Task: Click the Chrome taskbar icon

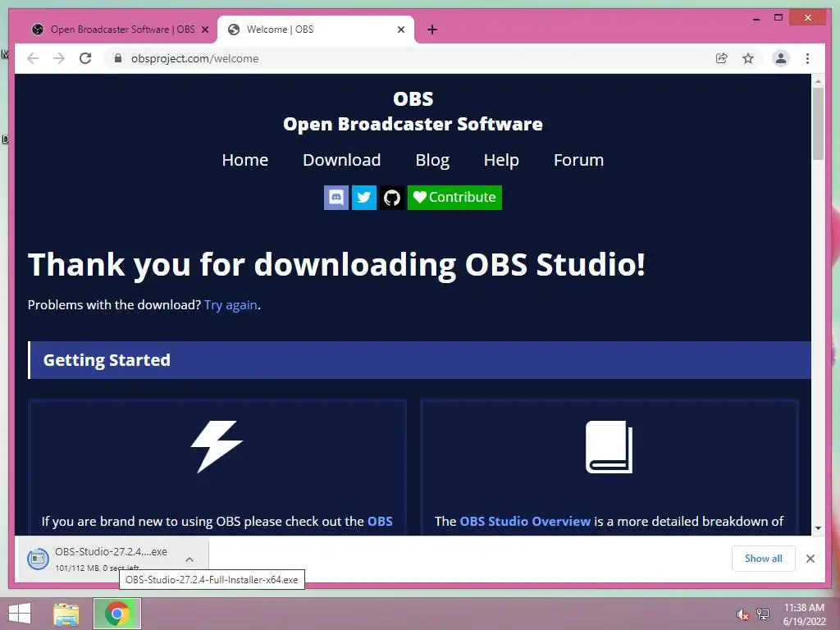Action: (x=117, y=614)
